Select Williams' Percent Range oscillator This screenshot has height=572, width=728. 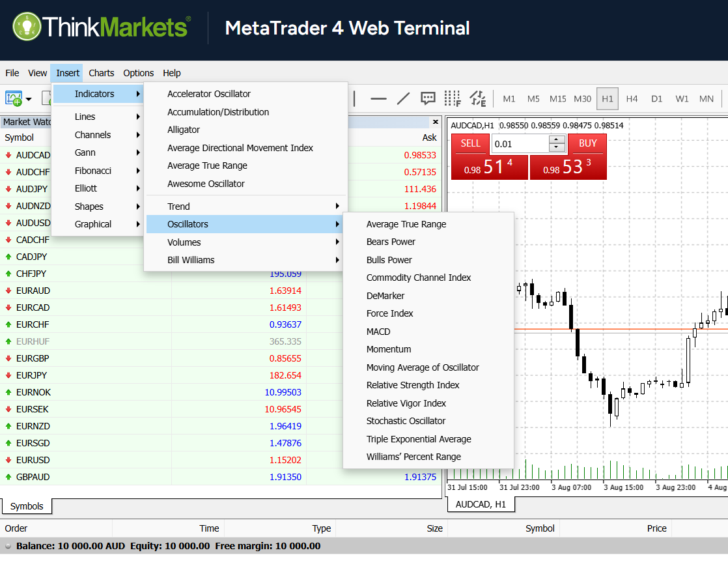tap(428, 457)
